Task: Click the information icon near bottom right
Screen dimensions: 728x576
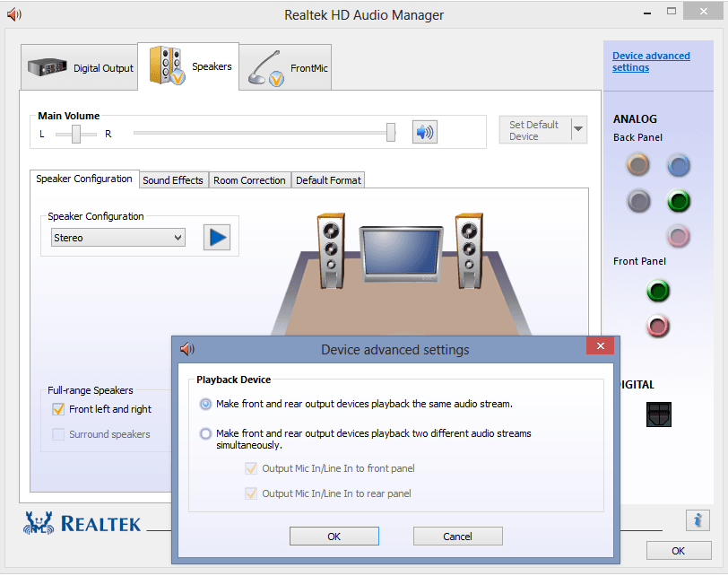Action: click(x=698, y=520)
